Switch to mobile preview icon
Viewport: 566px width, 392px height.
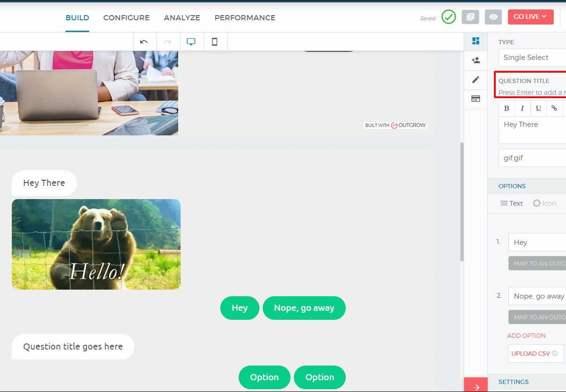[x=215, y=42]
